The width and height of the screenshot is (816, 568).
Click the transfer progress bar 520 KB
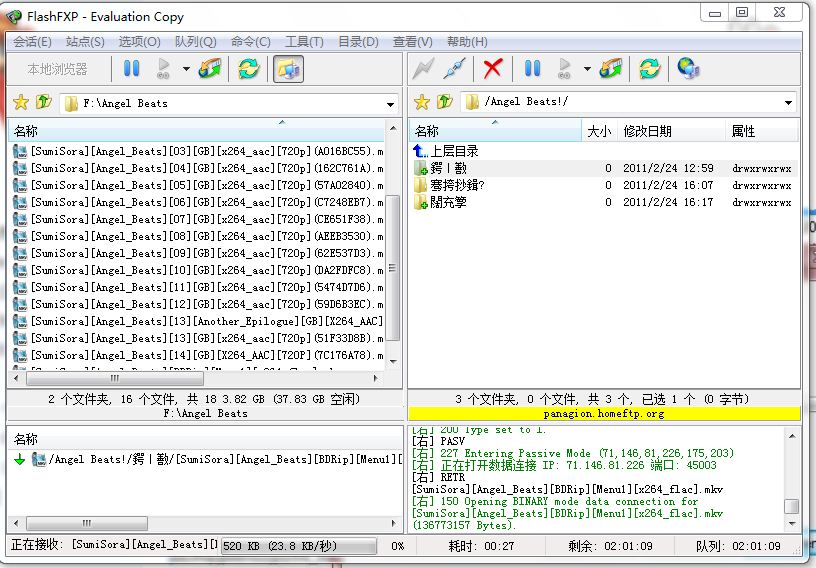299,546
